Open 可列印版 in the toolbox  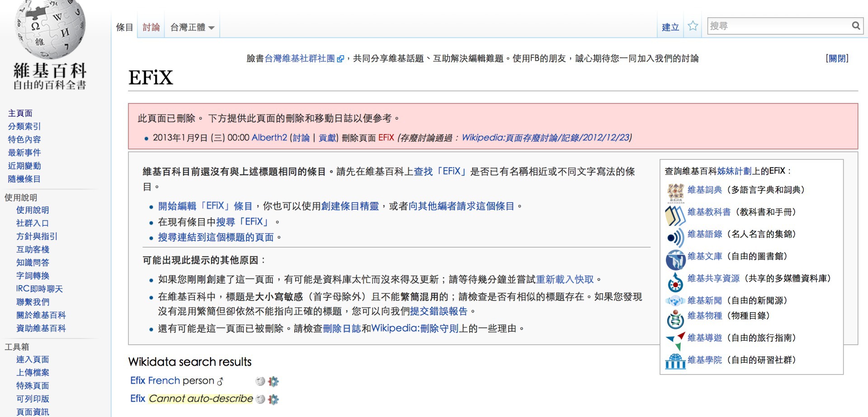33,398
